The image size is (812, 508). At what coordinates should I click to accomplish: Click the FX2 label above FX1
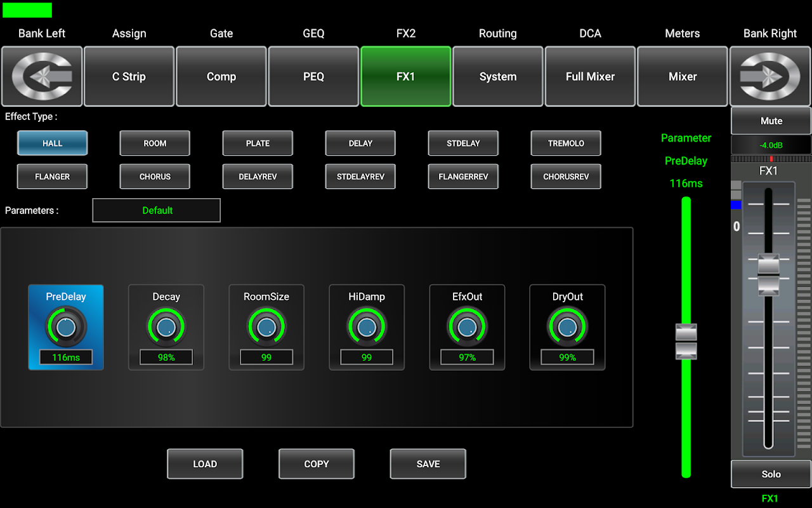[x=406, y=34]
